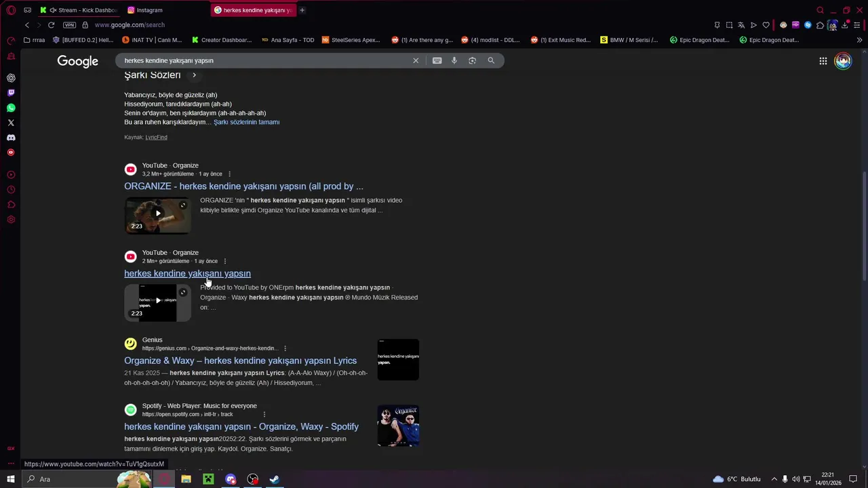This screenshot has width=868, height=488.
Task: Open options menu for Spotify result
Action: click(264, 414)
